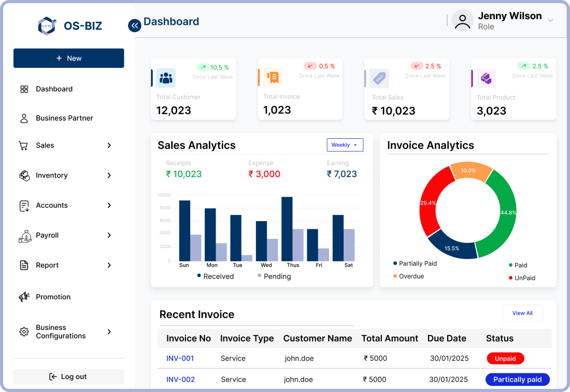Click Jenny Wilson's profile avatar
Viewport: 570px width, 392px height.
(462, 21)
